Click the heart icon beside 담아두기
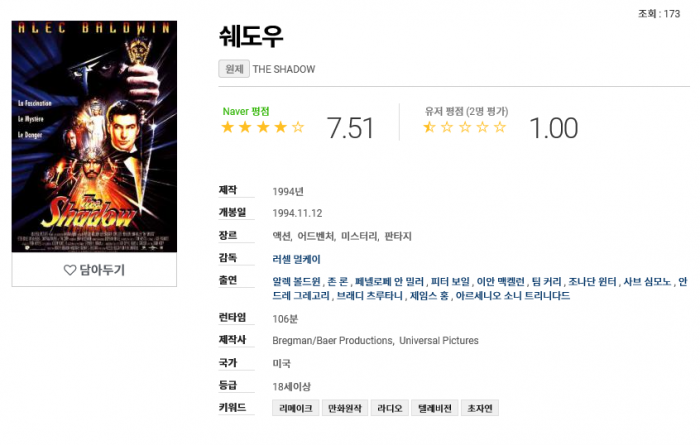This screenshot has width=700, height=445. point(70,270)
